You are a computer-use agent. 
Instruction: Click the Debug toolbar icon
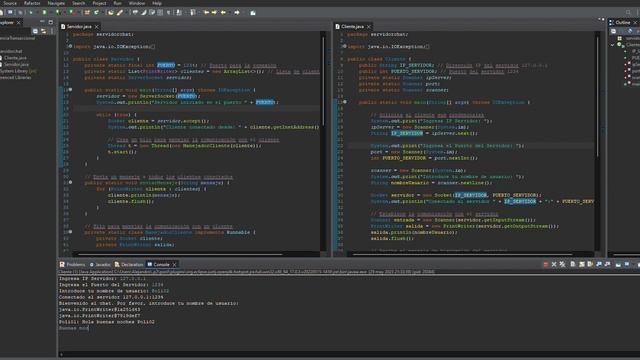(31, 13)
